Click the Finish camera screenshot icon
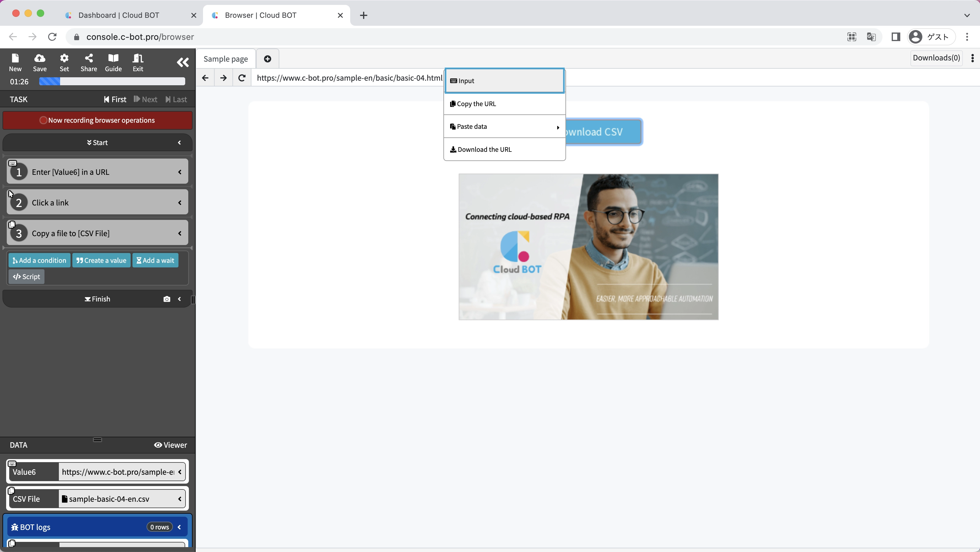Viewport: 980px width, 552px height. pyautogui.click(x=167, y=299)
